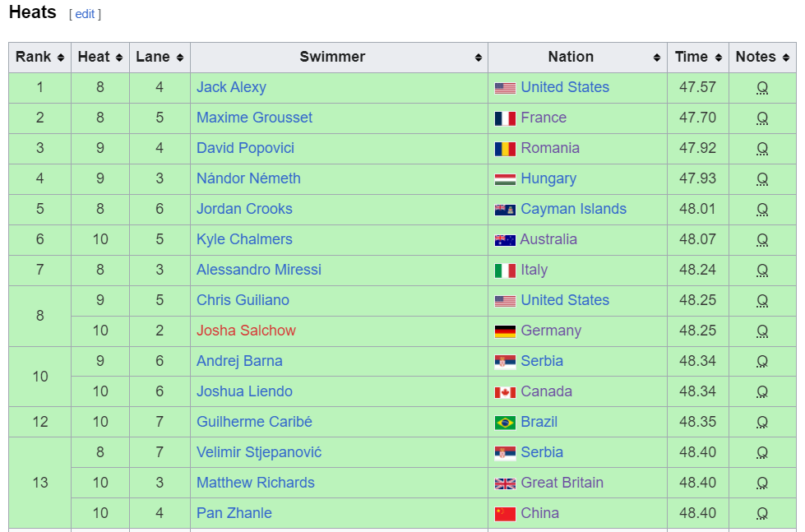Click the Romania flag icon
Viewport: 805px width, 532px height.
click(505, 149)
